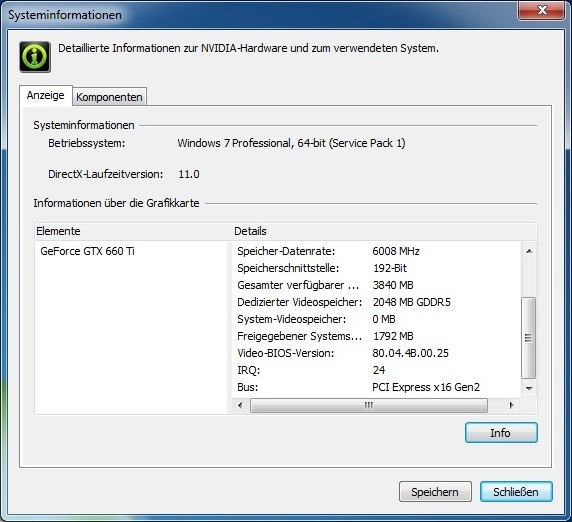Click the Schließen button
Image resolution: width=572 pixels, height=522 pixels.
click(x=516, y=492)
